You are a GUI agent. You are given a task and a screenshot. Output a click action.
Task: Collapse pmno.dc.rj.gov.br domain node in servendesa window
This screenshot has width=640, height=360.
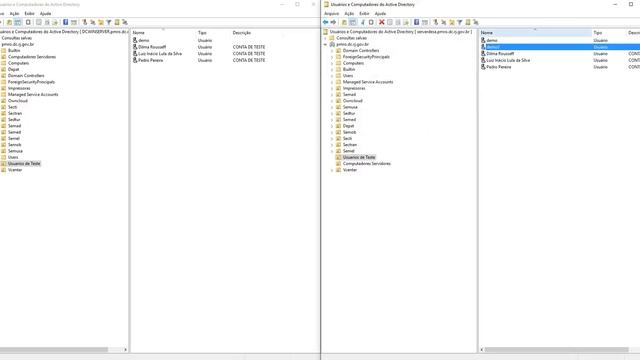pyautogui.click(x=326, y=44)
